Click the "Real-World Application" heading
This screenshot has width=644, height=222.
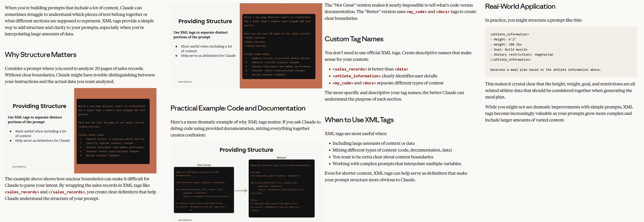point(520,6)
